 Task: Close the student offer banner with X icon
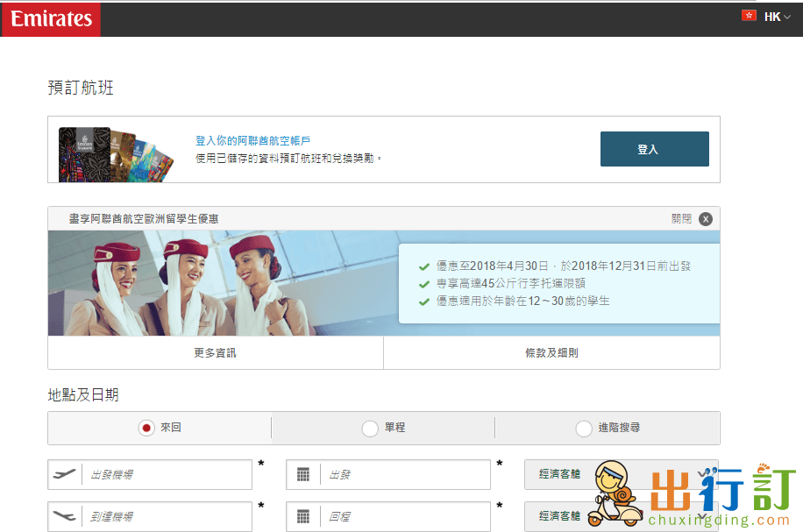706,219
